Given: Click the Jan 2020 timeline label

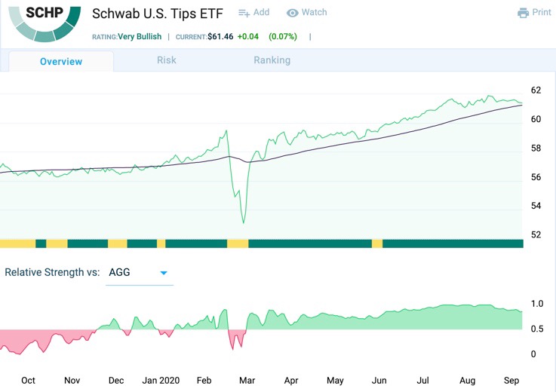Looking at the screenshot, I should point(160,381).
